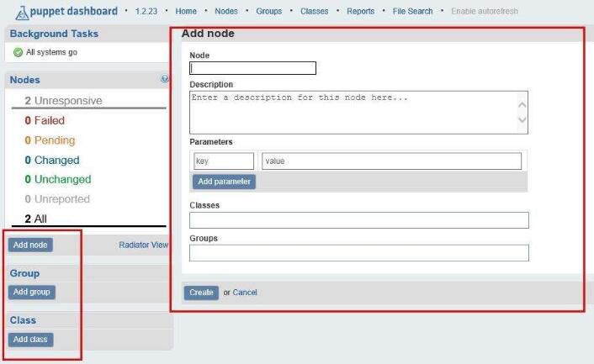Click the green All systems go icon
594x364 pixels.
point(18,52)
